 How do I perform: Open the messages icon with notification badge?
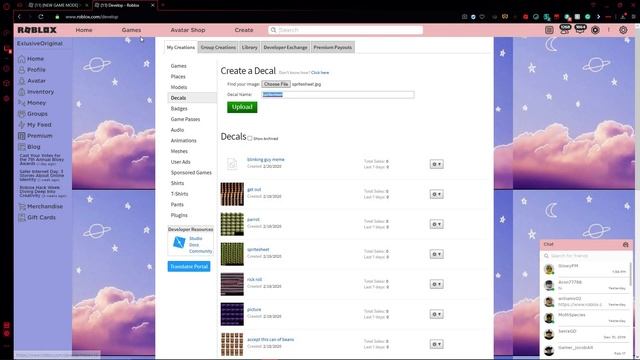pos(580,29)
